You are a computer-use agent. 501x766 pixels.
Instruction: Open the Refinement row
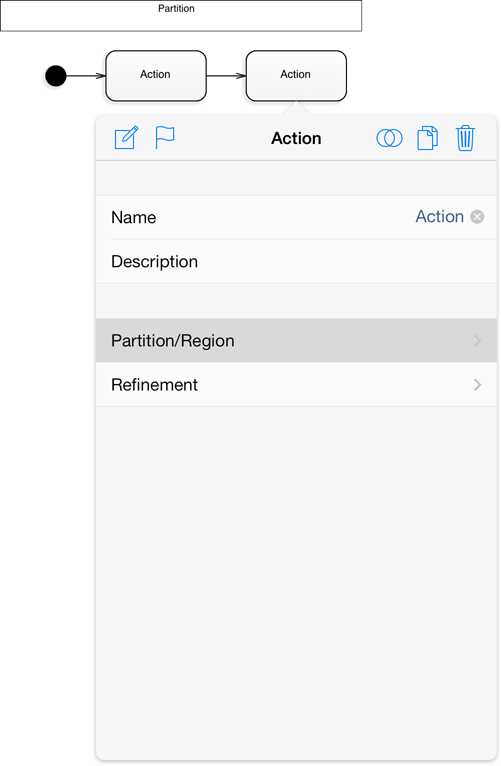click(296, 384)
